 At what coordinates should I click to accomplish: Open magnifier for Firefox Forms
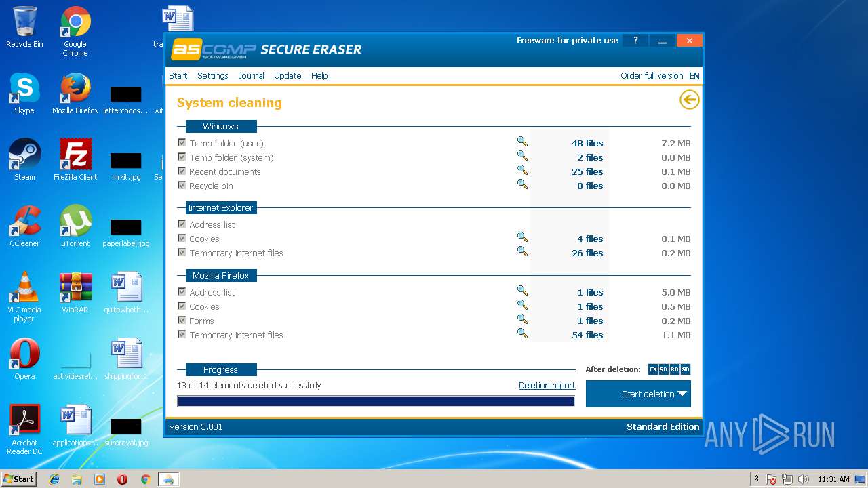(x=522, y=319)
